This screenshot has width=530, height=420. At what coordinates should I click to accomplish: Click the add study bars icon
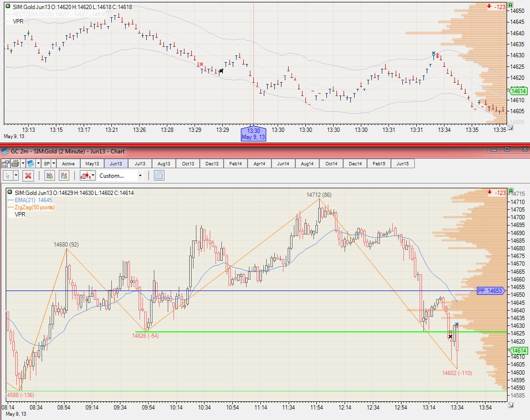pyautogui.click(x=64, y=176)
